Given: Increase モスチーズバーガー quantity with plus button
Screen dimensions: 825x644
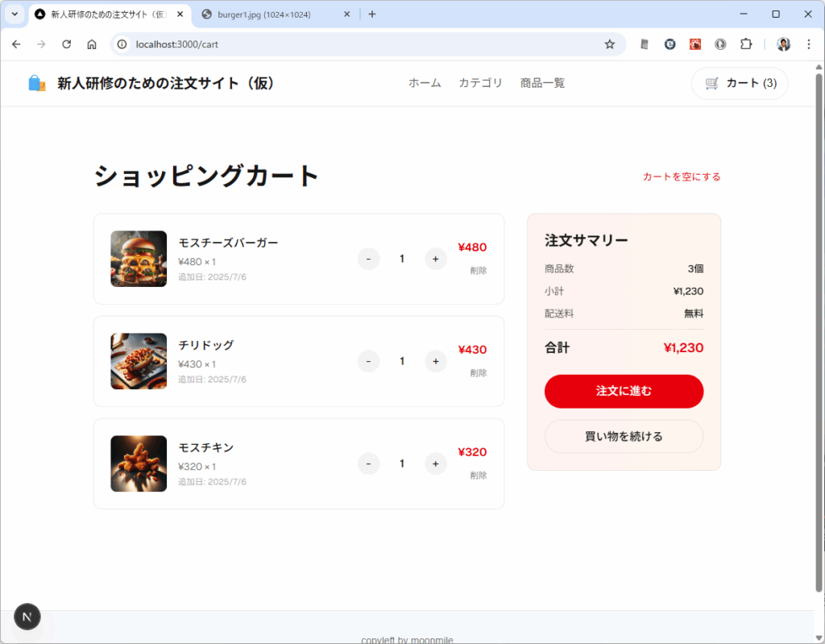Looking at the screenshot, I should pyautogui.click(x=435, y=259).
